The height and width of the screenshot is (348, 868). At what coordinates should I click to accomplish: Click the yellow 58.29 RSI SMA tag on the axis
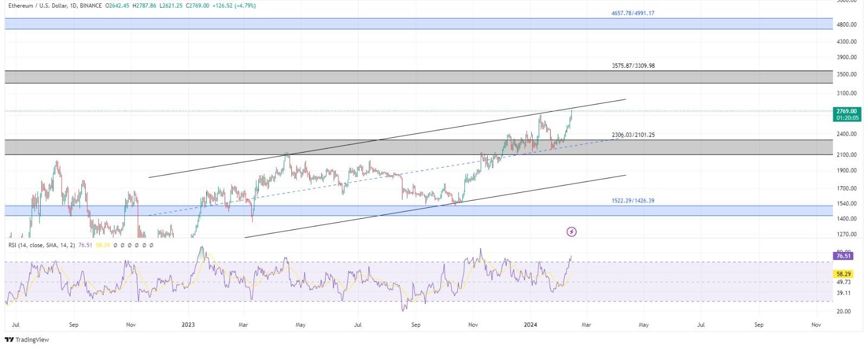click(843, 274)
